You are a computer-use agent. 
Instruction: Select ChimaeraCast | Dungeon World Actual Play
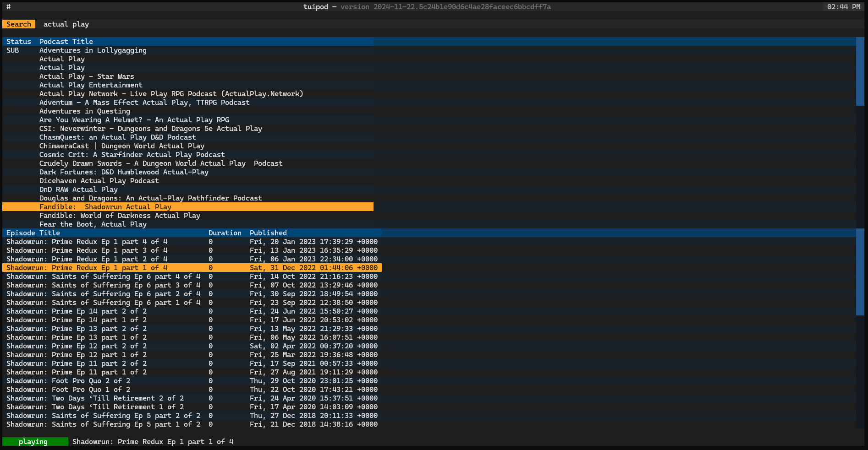pos(188,146)
